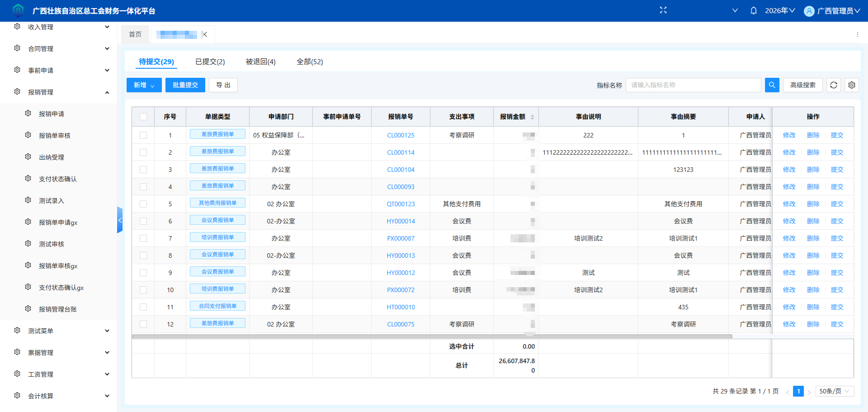Toggle the select-all header checkbox
This screenshot has width=868, height=412.
[x=143, y=117]
